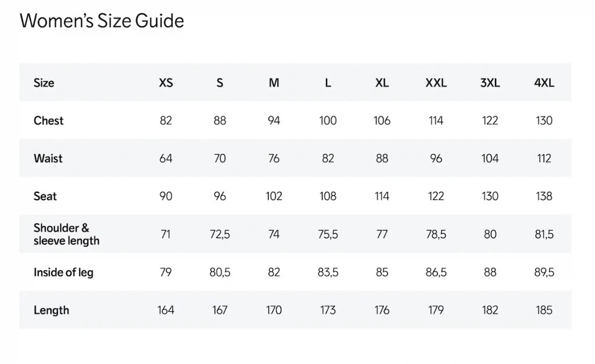The width and height of the screenshot is (595, 364).
Task: Select the XS size column header
Action: 166,83
